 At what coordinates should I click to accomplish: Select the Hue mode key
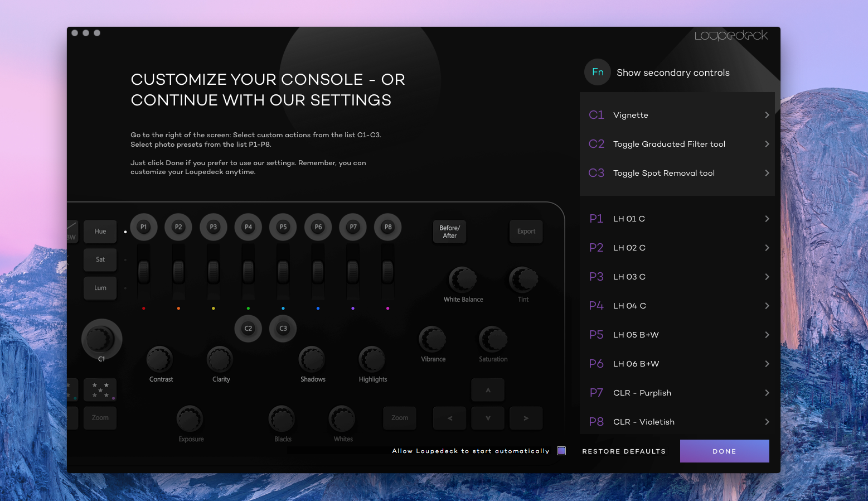click(100, 232)
